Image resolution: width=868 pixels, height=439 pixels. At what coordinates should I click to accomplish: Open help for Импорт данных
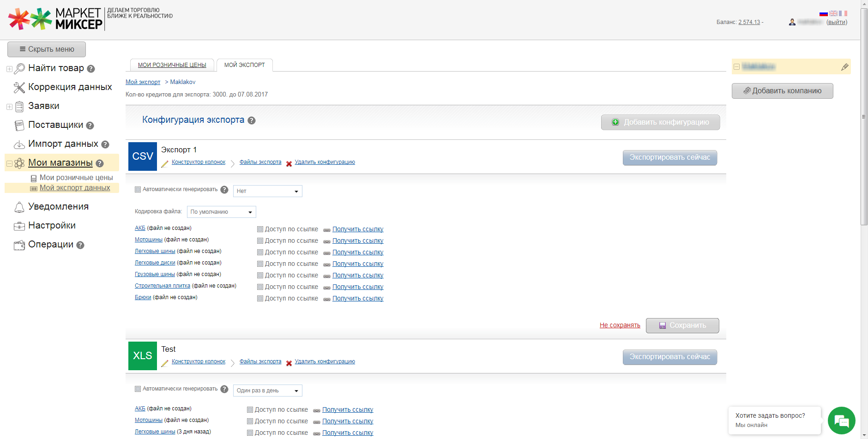coord(105,144)
